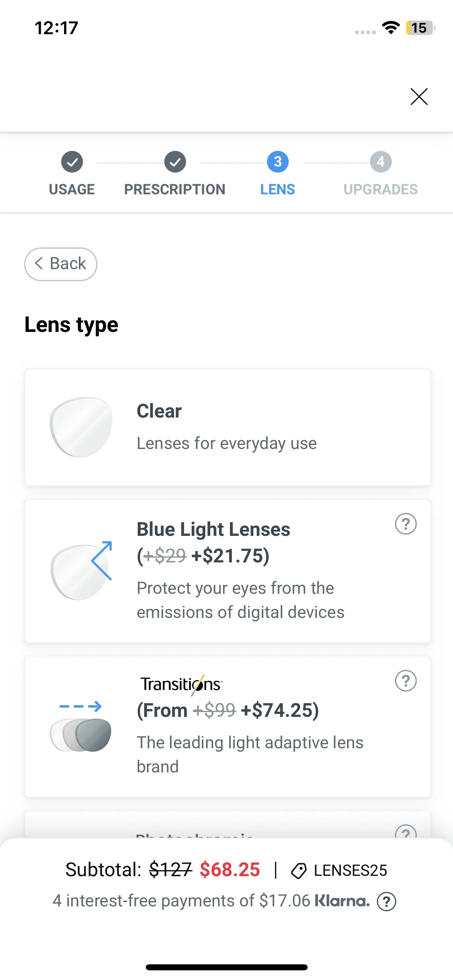Tap the Klarna logo link
Viewport: 453px width, 980px height.
pos(342,901)
